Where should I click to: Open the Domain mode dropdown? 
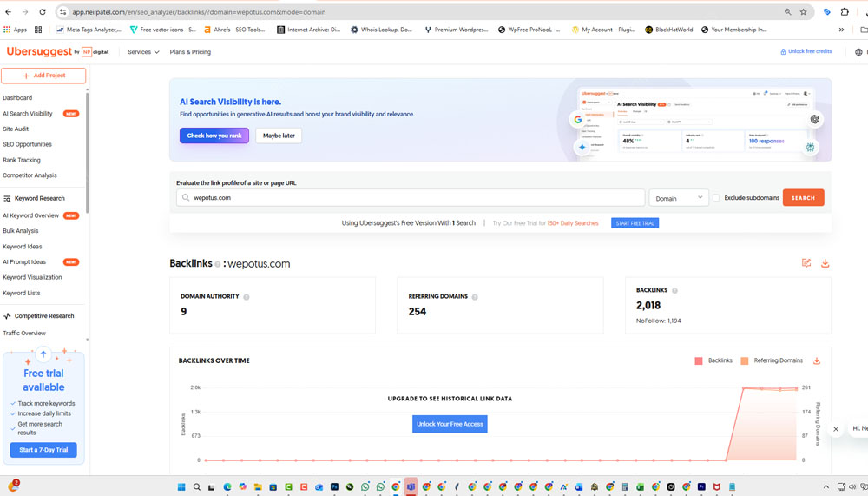pos(679,198)
